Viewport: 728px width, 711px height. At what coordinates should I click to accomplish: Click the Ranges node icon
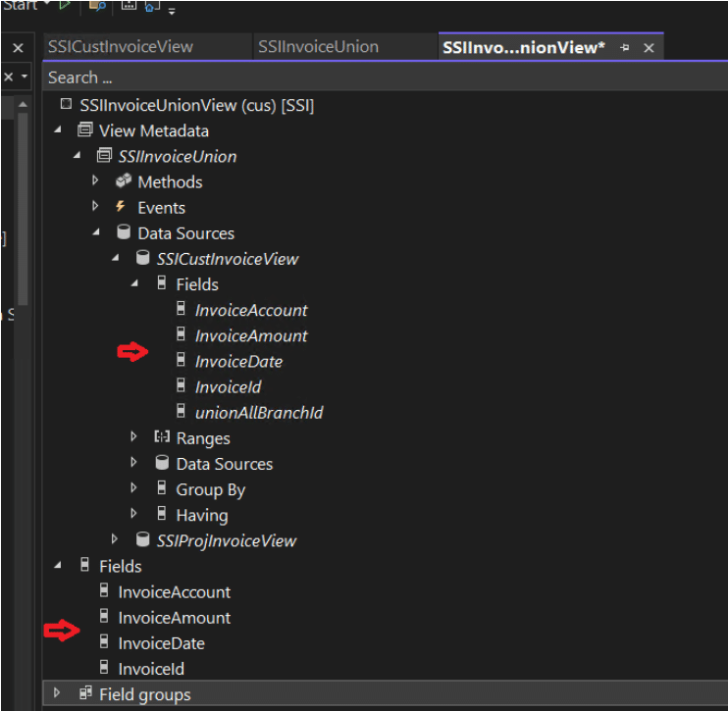click(x=162, y=438)
